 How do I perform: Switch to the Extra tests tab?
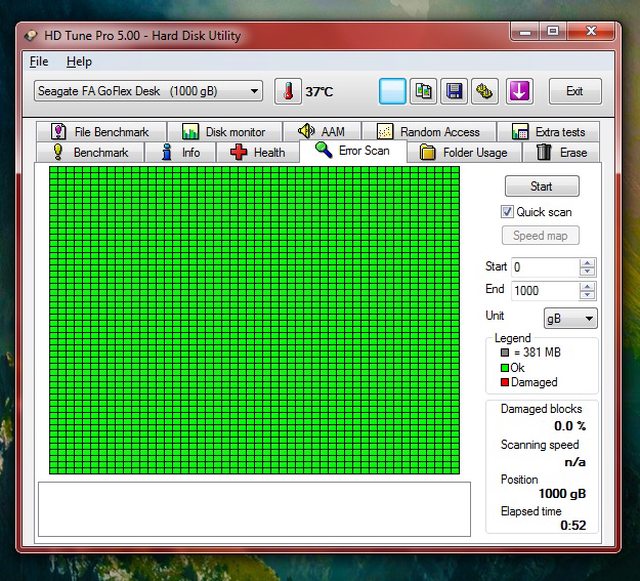(549, 131)
